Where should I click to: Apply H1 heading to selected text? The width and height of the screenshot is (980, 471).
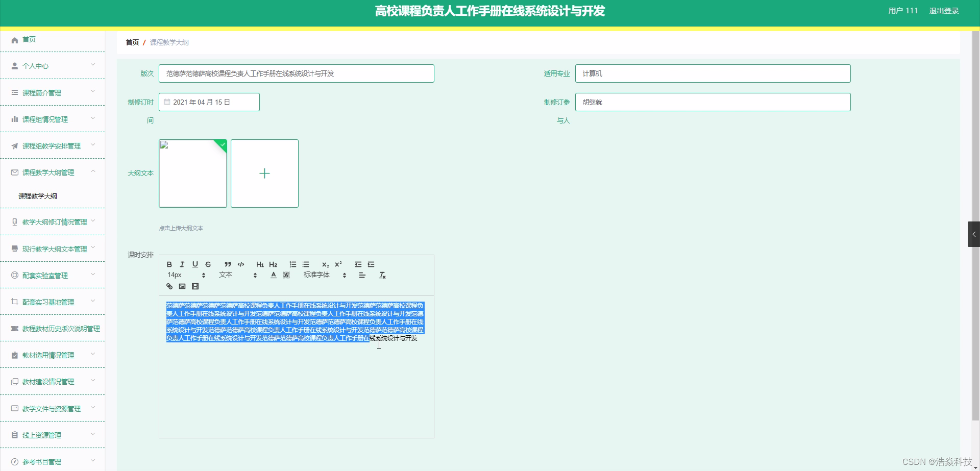(260, 264)
